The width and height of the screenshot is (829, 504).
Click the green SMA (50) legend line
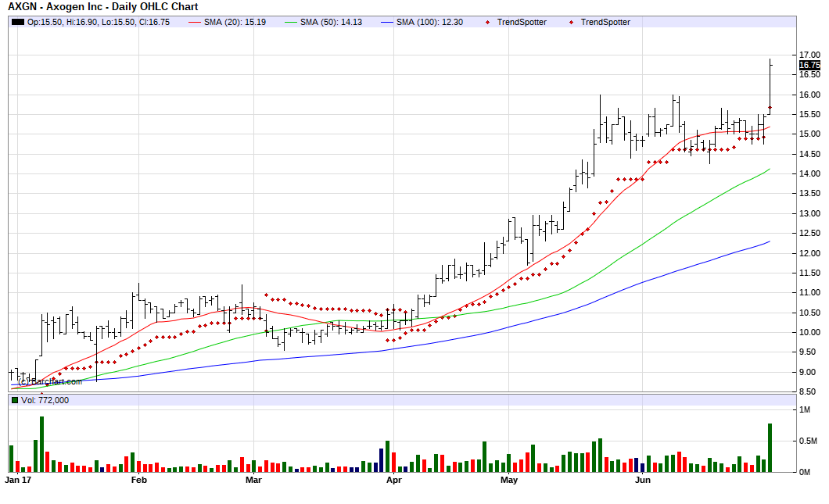[x=291, y=22]
